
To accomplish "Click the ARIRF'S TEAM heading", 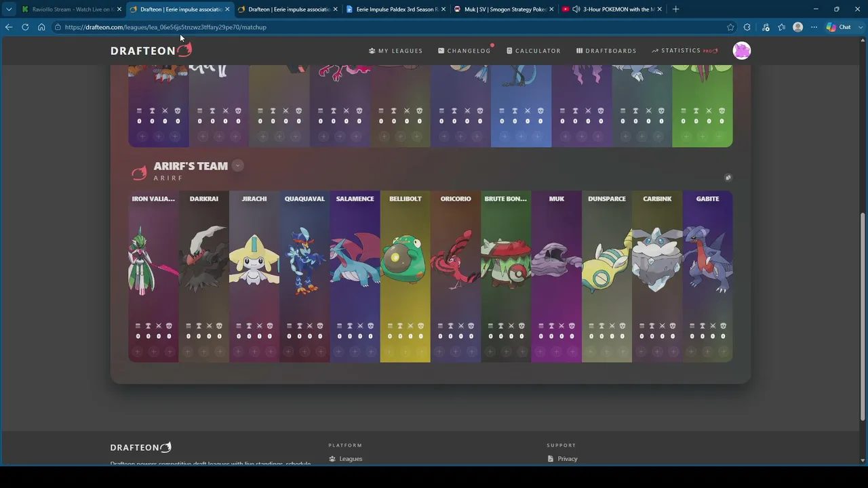I will point(191,166).
